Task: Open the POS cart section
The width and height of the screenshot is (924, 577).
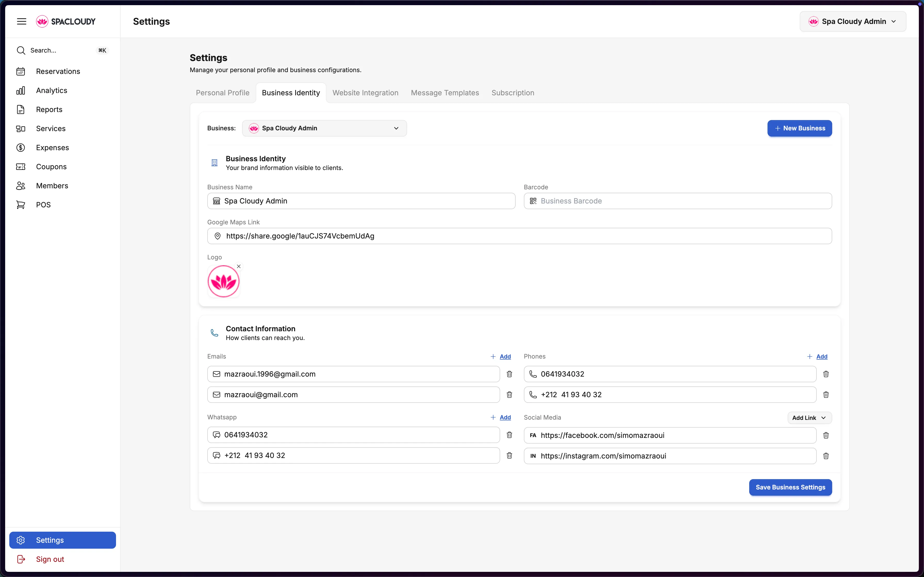Action: (x=43, y=205)
